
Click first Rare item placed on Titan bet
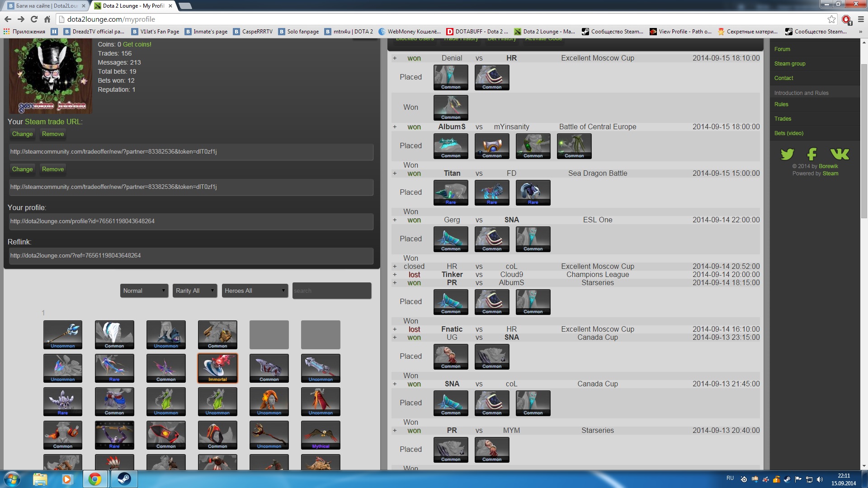[451, 192]
